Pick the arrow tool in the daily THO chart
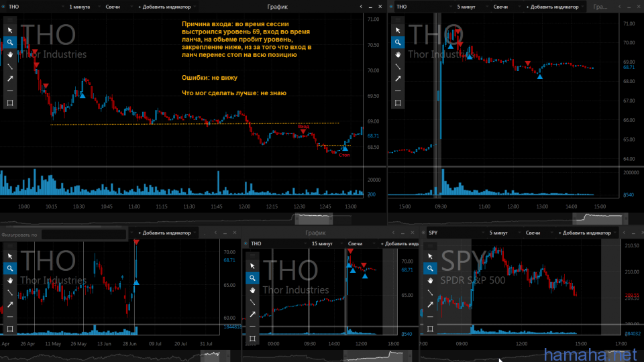The width and height of the screenshot is (644, 362). 10,304
